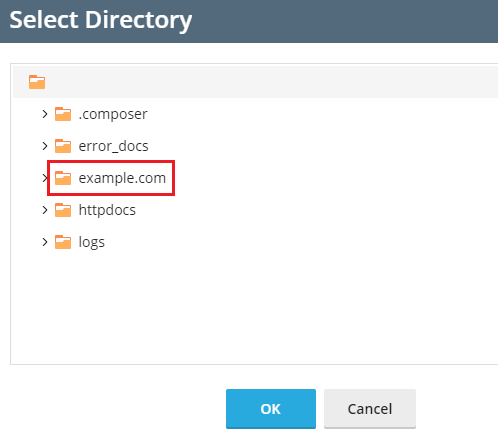Click the .composer folder icon
The height and width of the screenshot is (445, 498).
click(63, 114)
